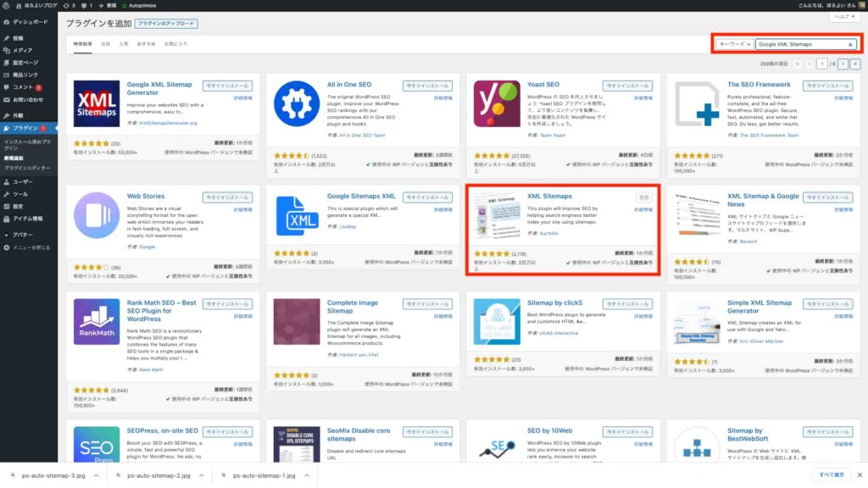Install Sitemap by click5 now

coord(628,304)
